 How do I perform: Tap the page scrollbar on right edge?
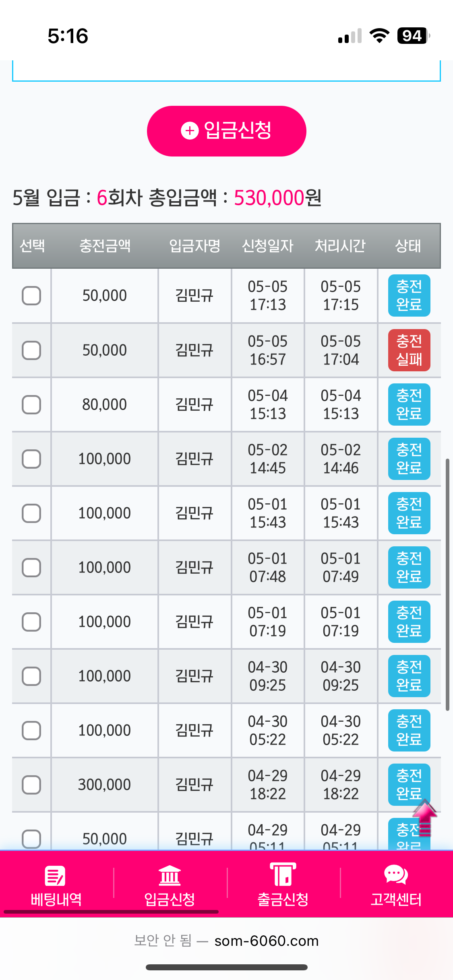(x=447, y=583)
